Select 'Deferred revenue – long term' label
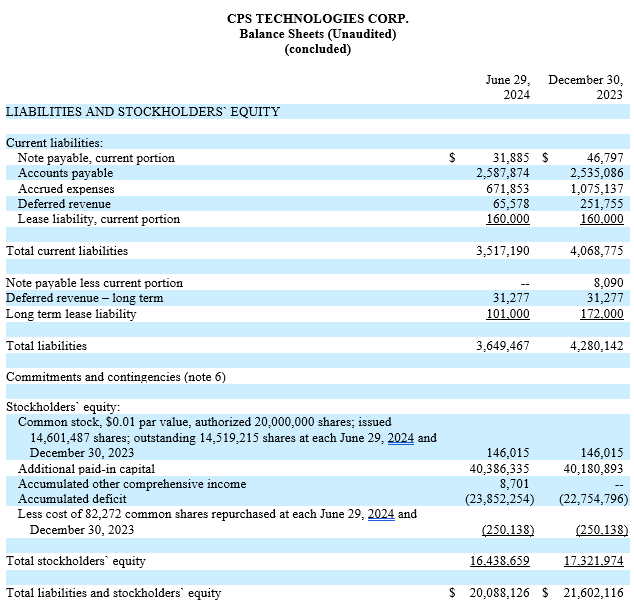Viewport: 634px width, 607px height. click(x=85, y=298)
